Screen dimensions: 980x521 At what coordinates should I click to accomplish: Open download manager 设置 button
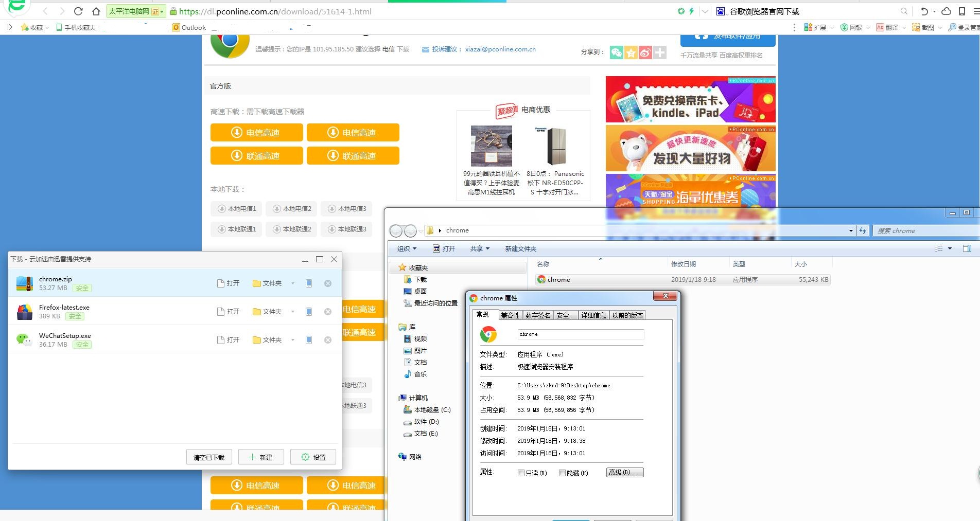313,457
